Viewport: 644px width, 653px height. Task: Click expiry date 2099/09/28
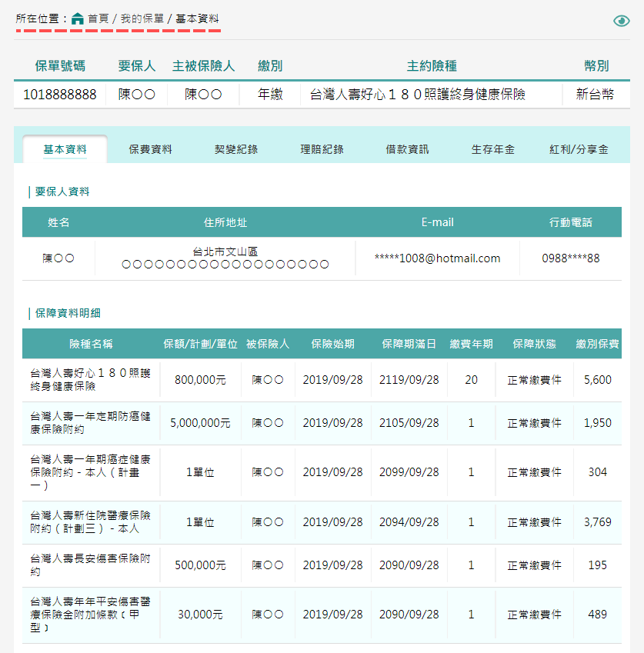tap(409, 472)
